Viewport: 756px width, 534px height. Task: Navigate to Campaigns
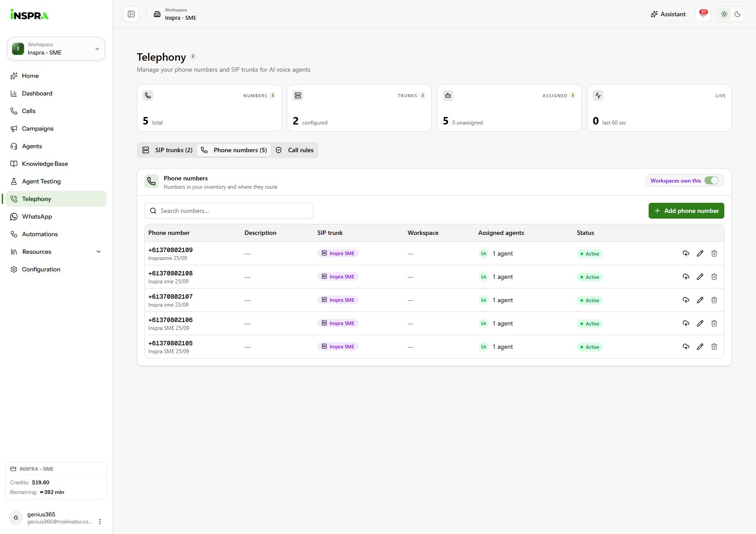[x=56, y=128]
